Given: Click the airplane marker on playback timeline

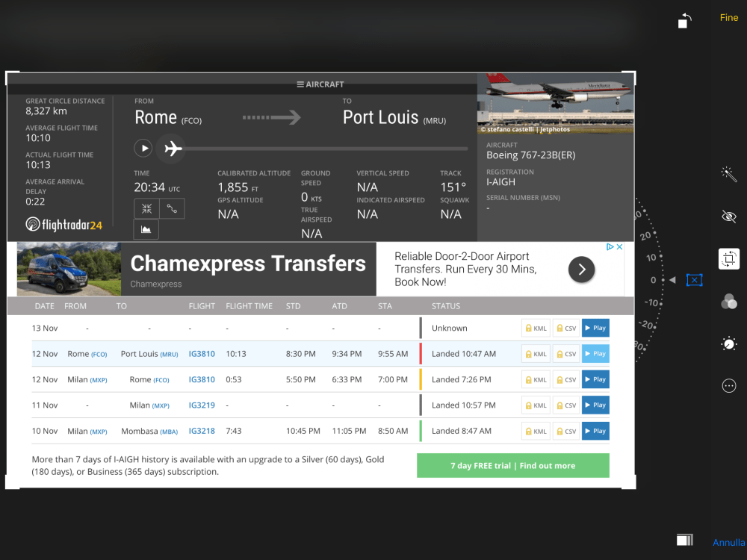Looking at the screenshot, I should 173,149.
